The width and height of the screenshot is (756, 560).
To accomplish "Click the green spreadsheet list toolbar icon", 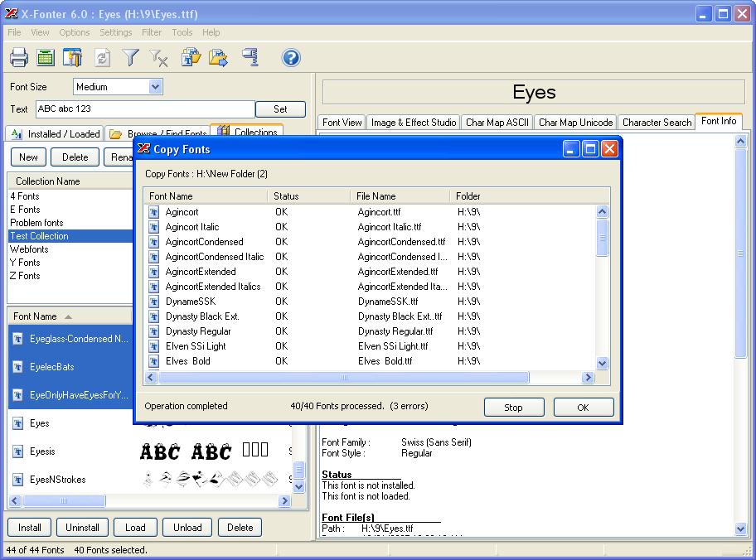I will [x=46, y=58].
